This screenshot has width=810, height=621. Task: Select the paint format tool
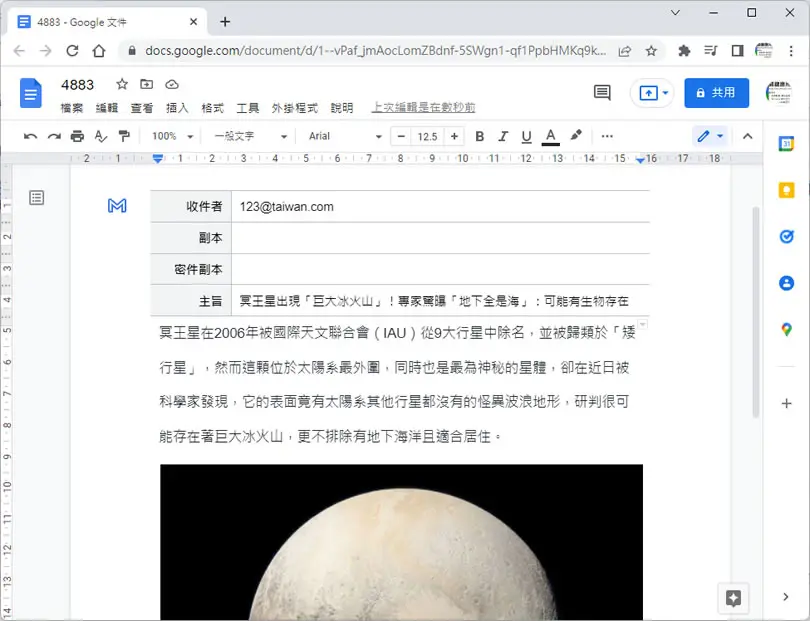tap(124, 136)
